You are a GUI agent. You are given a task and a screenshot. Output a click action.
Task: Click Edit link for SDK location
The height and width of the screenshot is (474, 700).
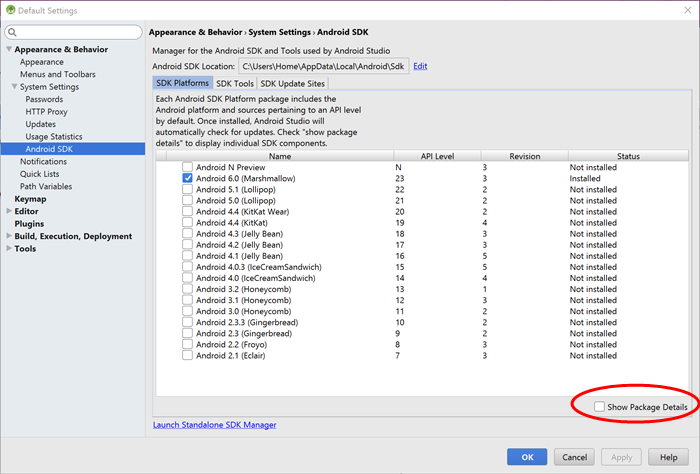click(420, 66)
